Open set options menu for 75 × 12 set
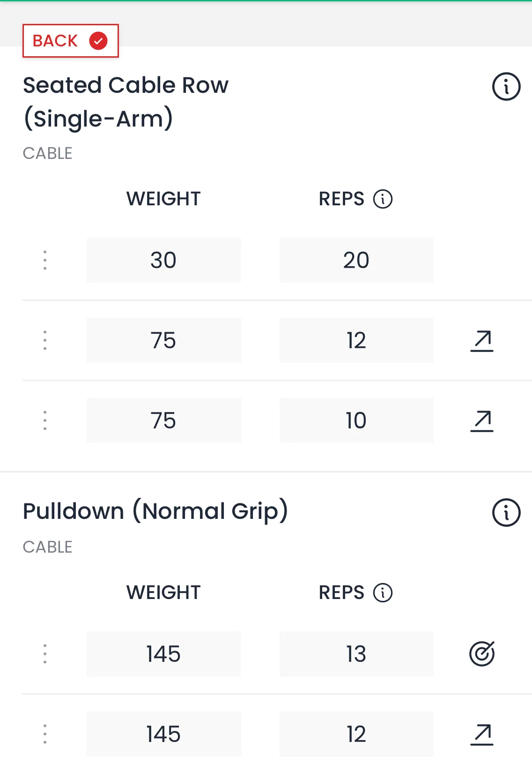532x779 pixels. point(45,340)
